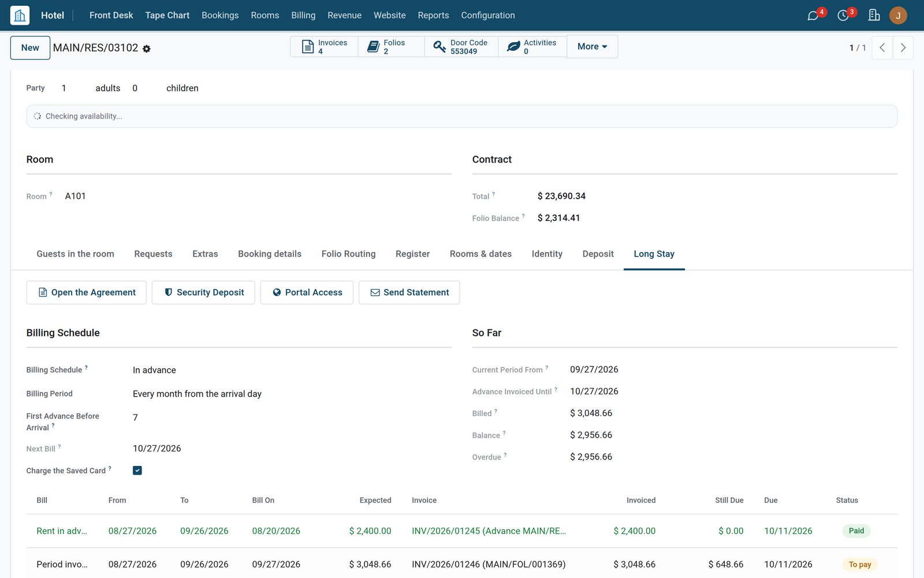The width and height of the screenshot is (924, 578).
Task: Click Portal Access button
Action: [x=307, y=292]
